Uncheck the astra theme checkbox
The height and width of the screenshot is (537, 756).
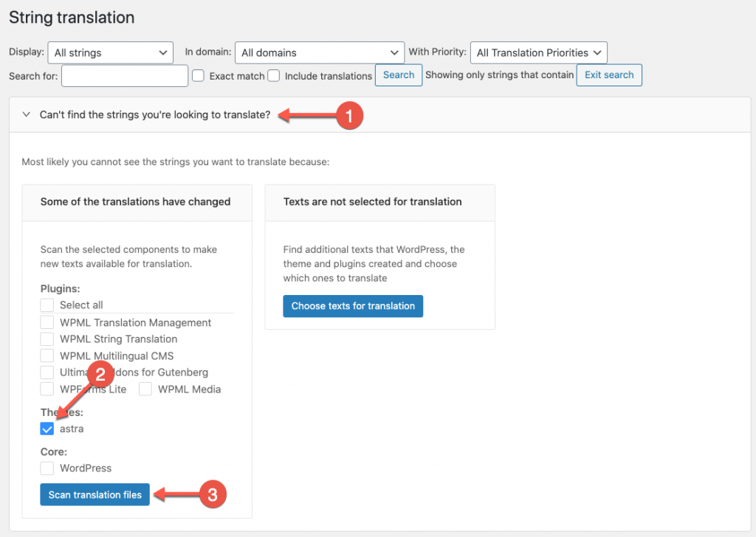tap(47, 429)
